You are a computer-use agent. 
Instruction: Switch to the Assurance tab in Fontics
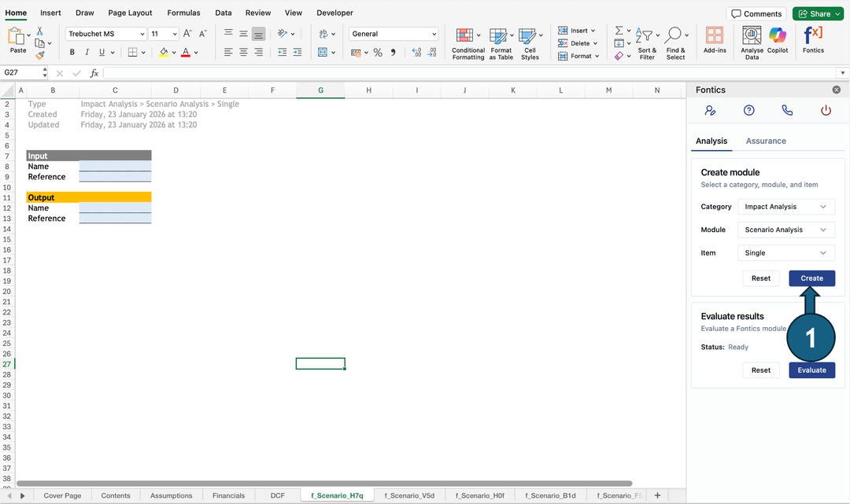coord(766,141)
